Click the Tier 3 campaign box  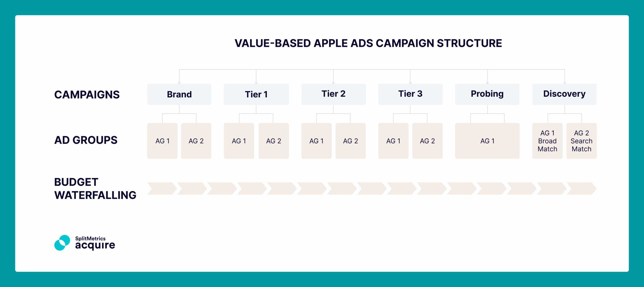coord(410,94)
